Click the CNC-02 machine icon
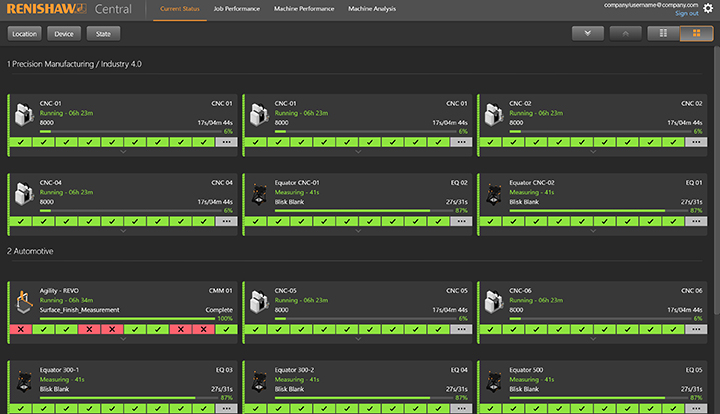 coord(494,114)
